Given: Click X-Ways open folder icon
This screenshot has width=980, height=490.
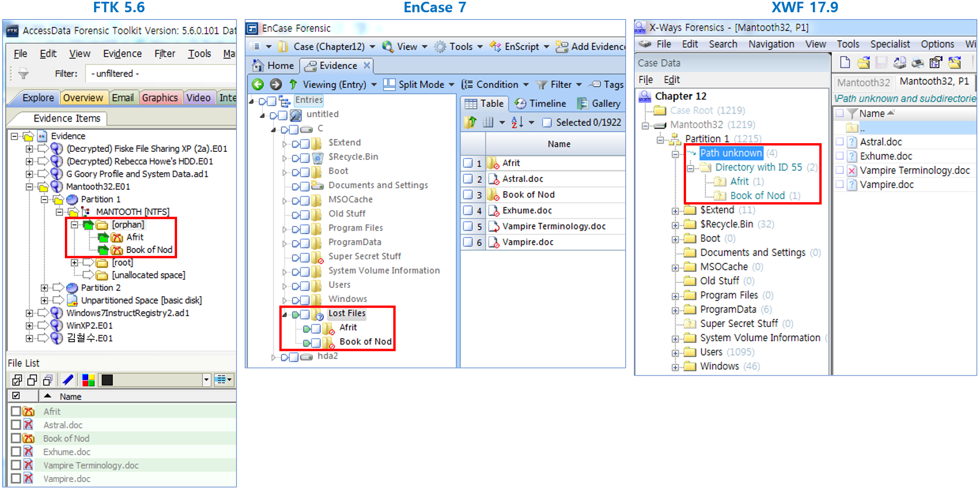Looking at the screenshot, I should click(863, 62).
